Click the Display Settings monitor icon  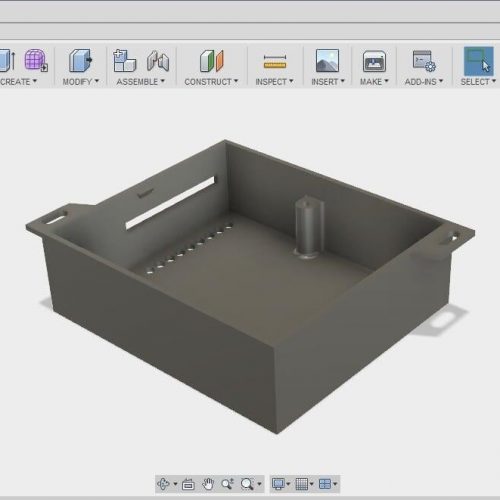point(278,484)
